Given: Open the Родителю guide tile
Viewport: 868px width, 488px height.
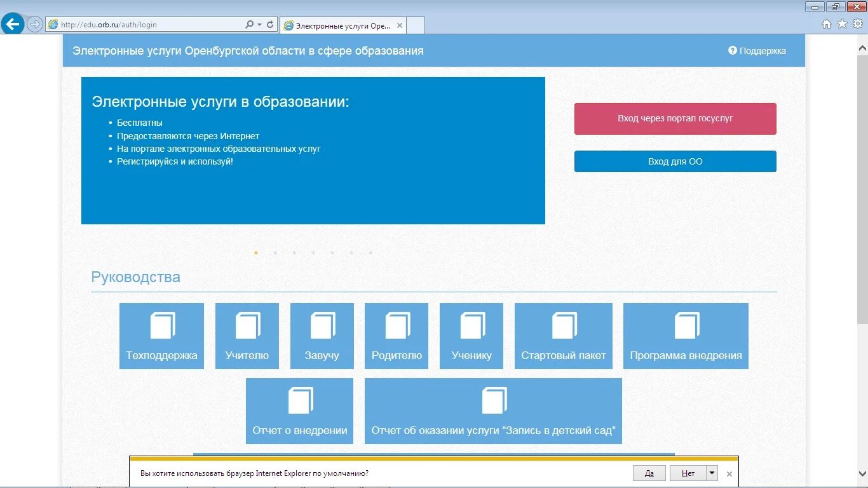Looking at the screenshot, I should point(397,336).
